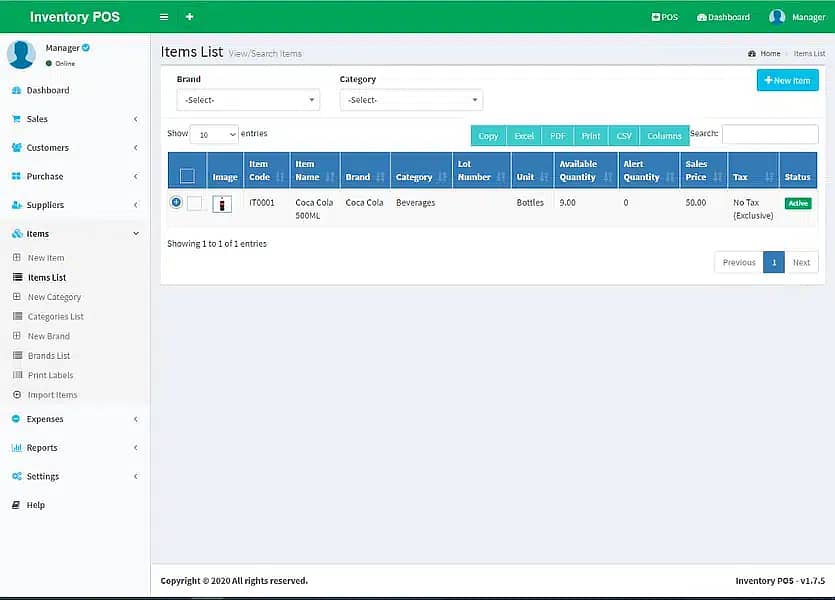Expand the Purchase menu chevron
The height and width of the screenshot is (600, 835).
pos(136,176)
